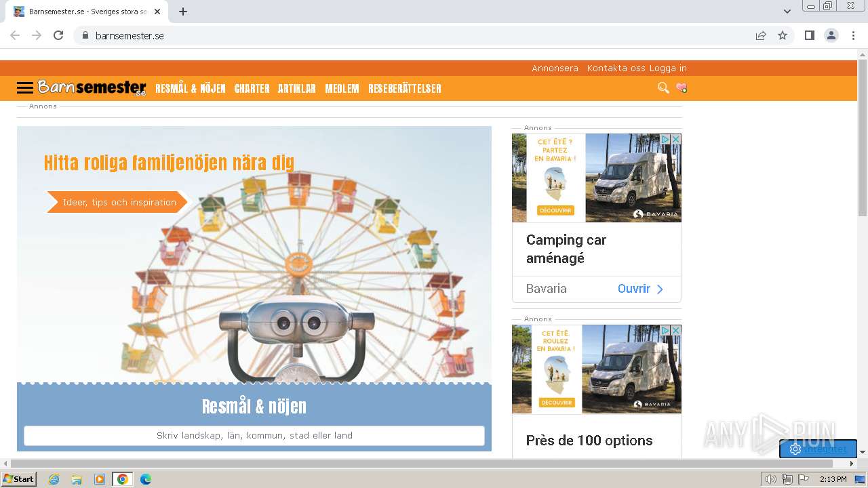Bookmark this tab with star icon

(783, 35)
